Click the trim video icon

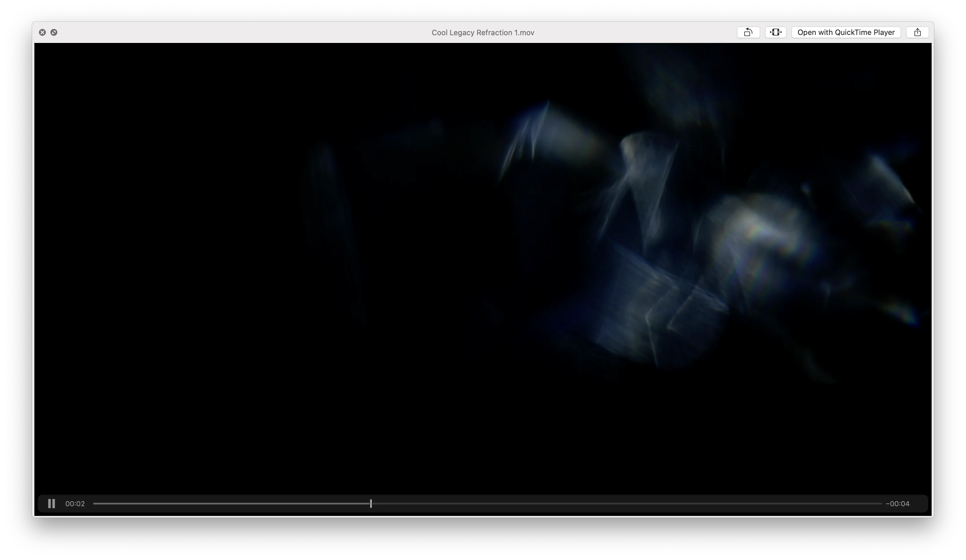[x=775, y=32]
